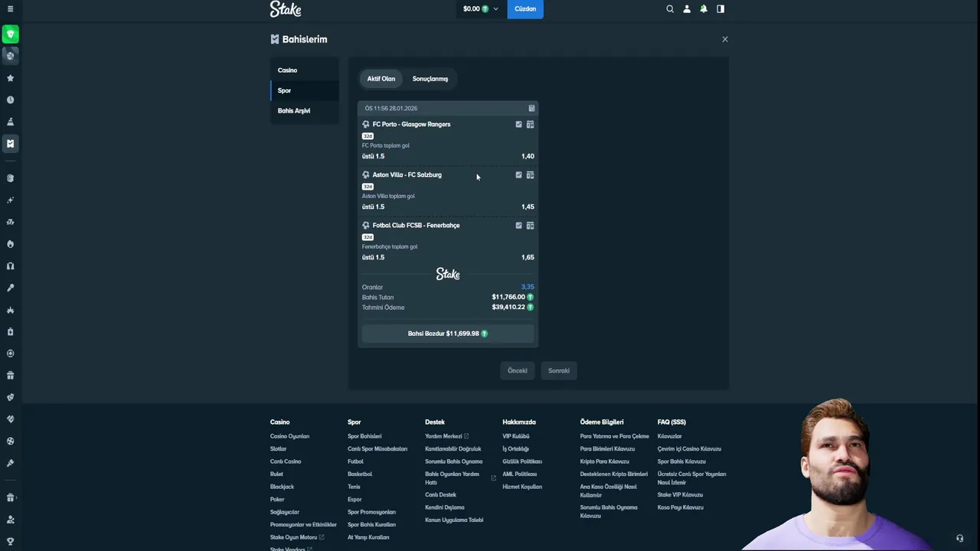Open Slotlar footer link
This screenshot has width=980, height=551.
tap(278, 449)
